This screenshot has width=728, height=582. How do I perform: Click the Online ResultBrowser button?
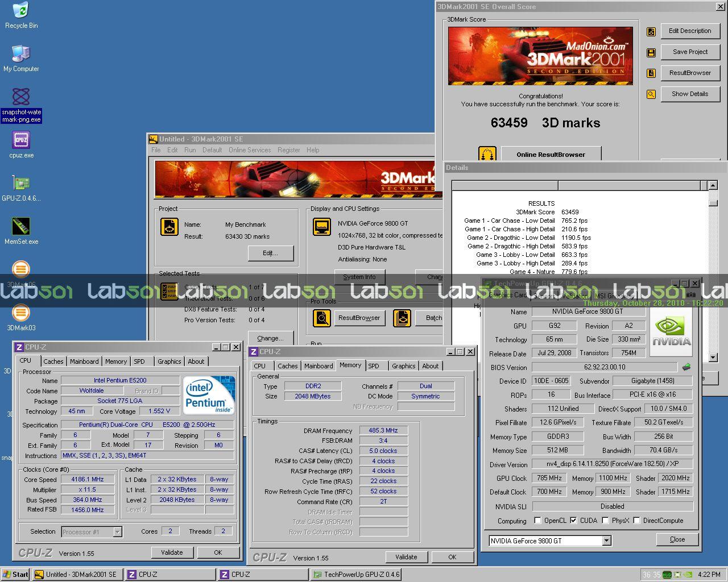(x=551, y=154)
